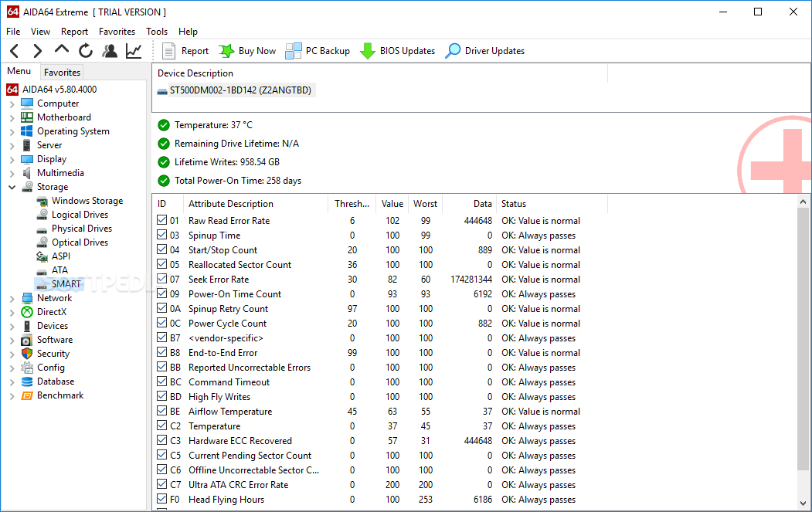This screenshot has width=812, height=512.
Task: Expand the Operating System node arrow
Action: pyautogui.click(x=12, y=131)
